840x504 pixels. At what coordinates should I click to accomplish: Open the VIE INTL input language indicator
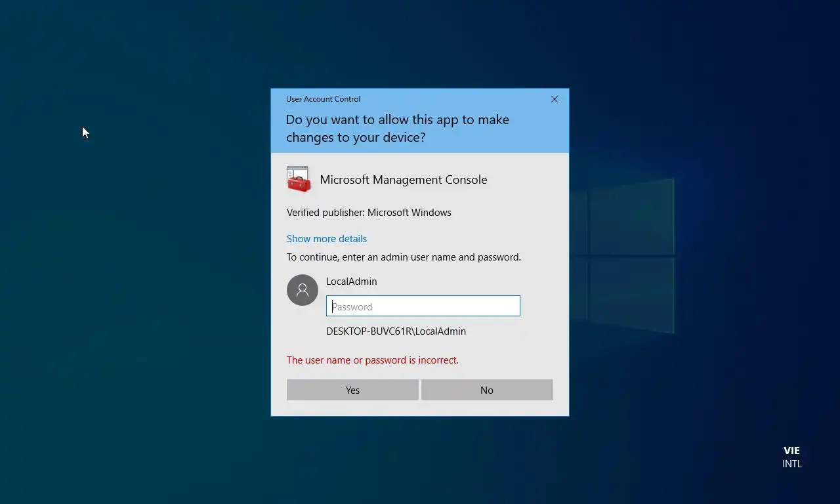pyautogui.click(x=792, y=457)
